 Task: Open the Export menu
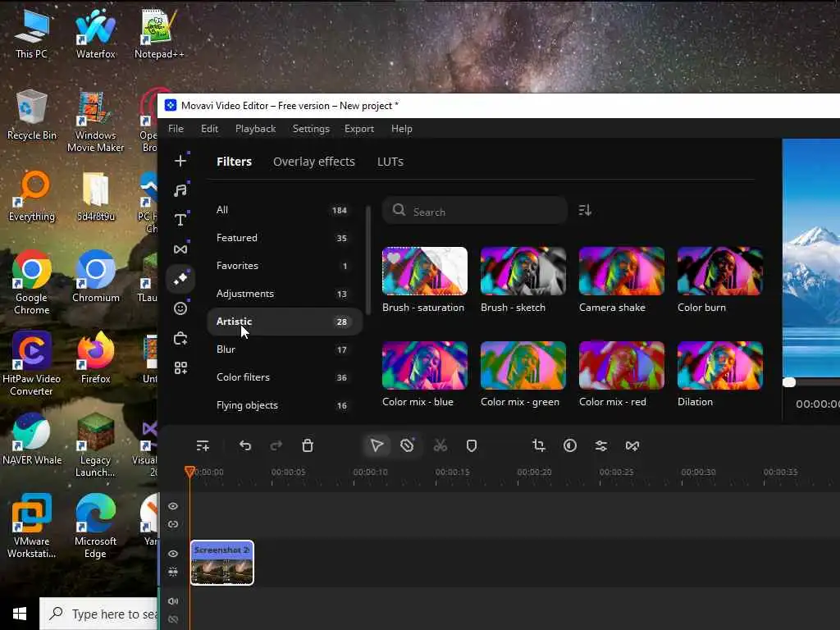click(359, 129)
